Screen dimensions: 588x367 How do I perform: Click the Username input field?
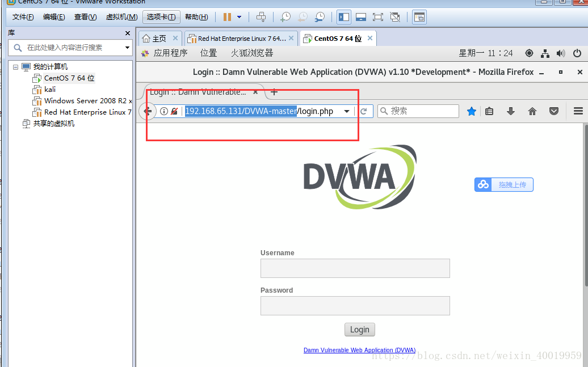[x=355, y=268]
